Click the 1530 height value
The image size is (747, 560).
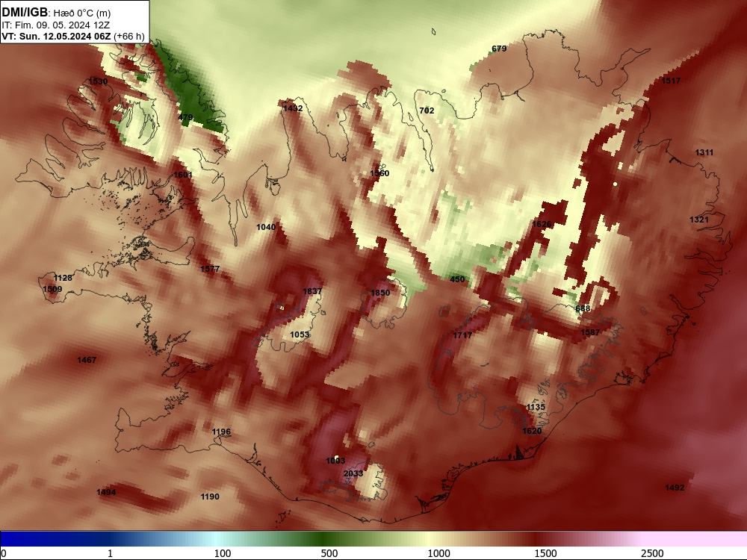point(98,81)
